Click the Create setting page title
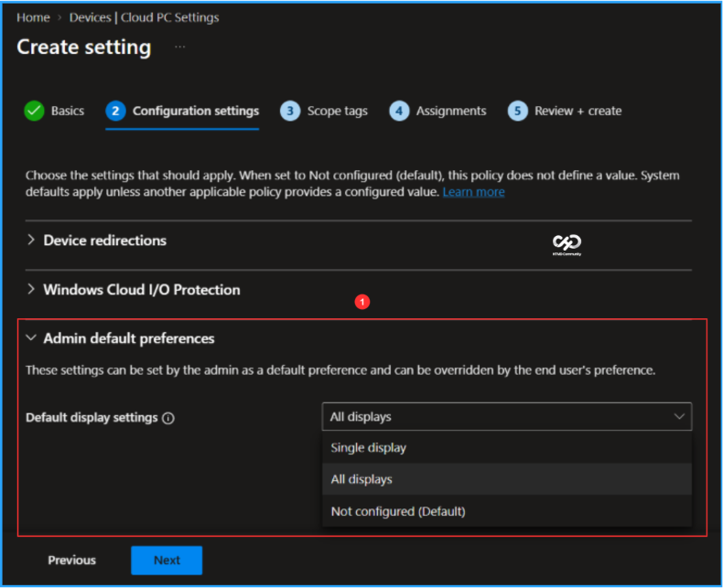The width and height of the screenshot is (723, 588). [84, 47]
